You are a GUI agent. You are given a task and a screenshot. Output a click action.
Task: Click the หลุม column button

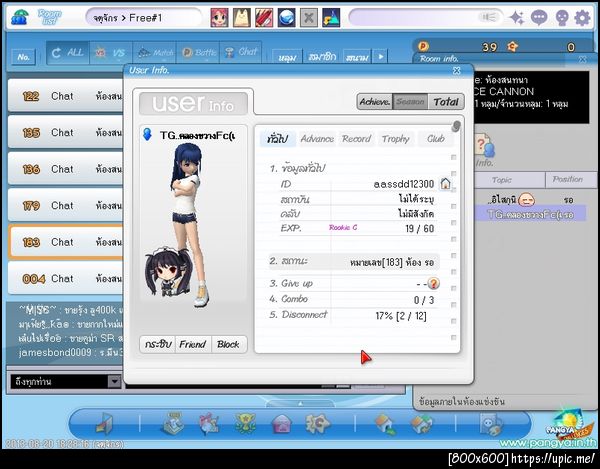pyautogui.click(x=287, y=57)
